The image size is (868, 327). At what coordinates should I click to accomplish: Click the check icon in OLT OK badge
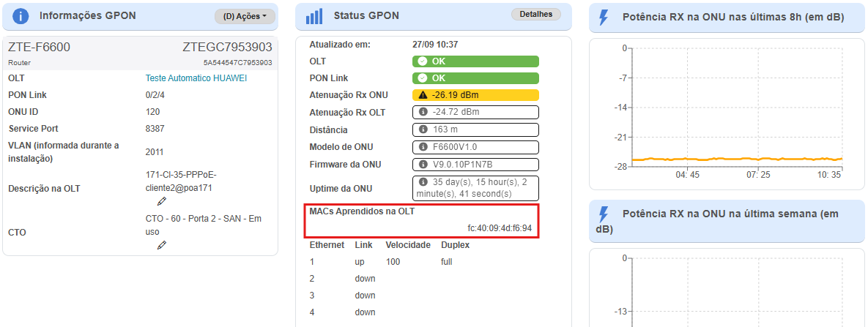coord(423,61)
